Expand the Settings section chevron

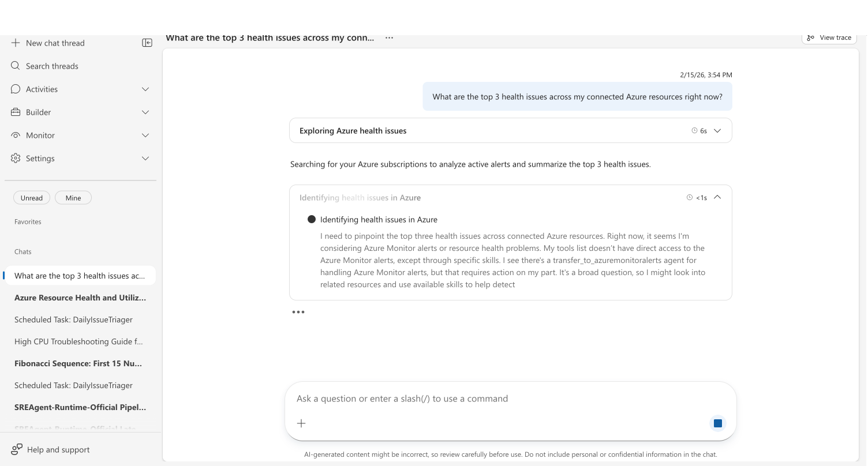(x=145, y=158)
